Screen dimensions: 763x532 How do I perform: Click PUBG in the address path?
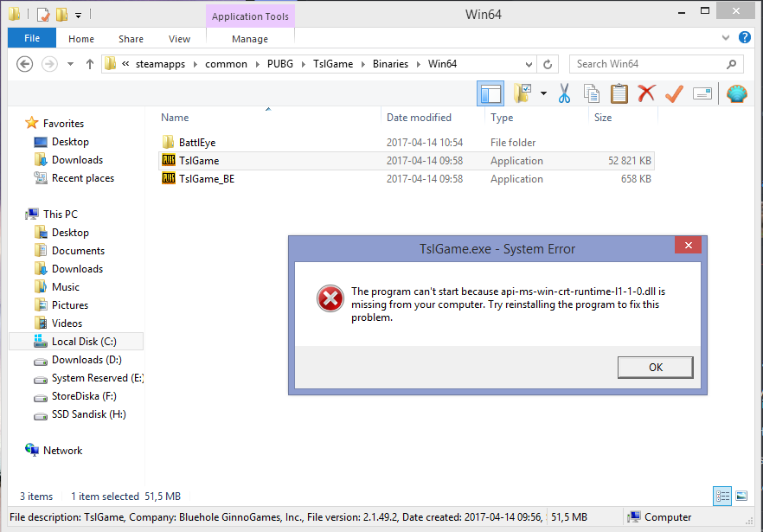(280, 64)
